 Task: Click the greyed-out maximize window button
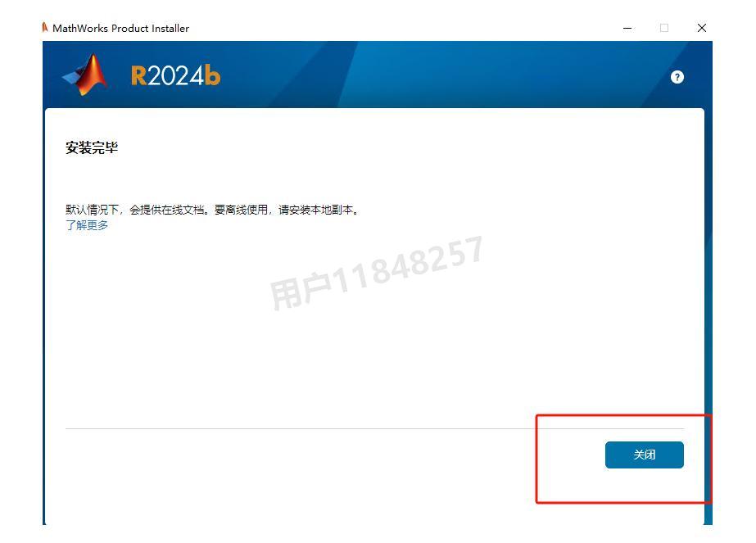(664, 28)
